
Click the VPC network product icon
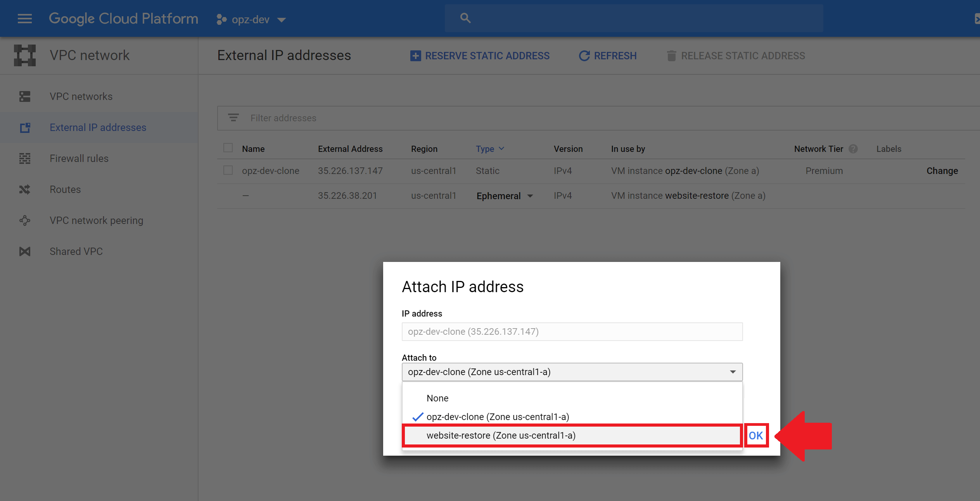click(x=25, y=55)
